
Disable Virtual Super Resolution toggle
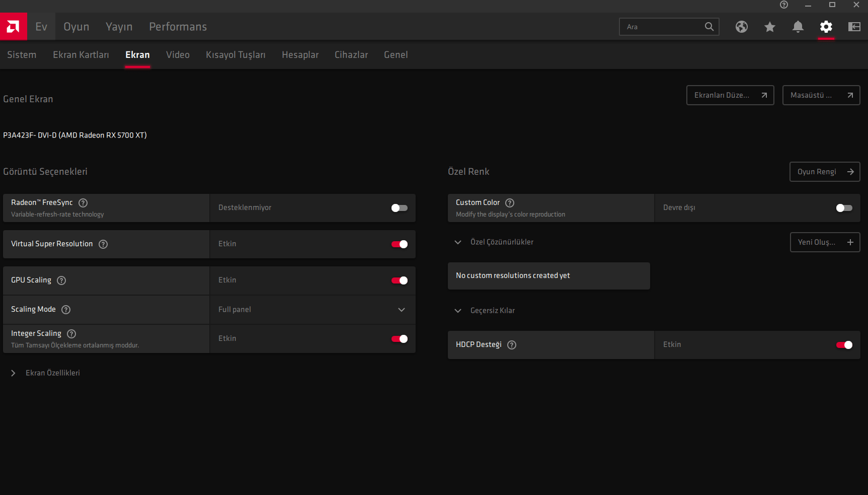400,244
